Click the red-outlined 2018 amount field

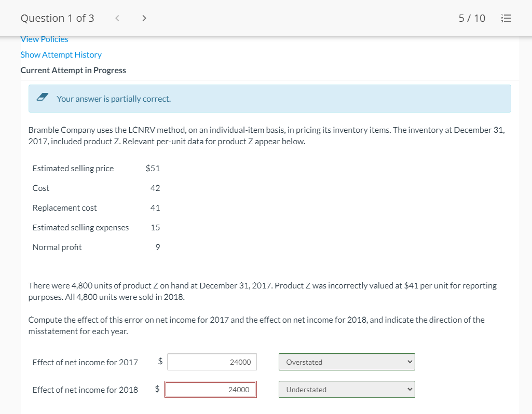click(210, 389)
